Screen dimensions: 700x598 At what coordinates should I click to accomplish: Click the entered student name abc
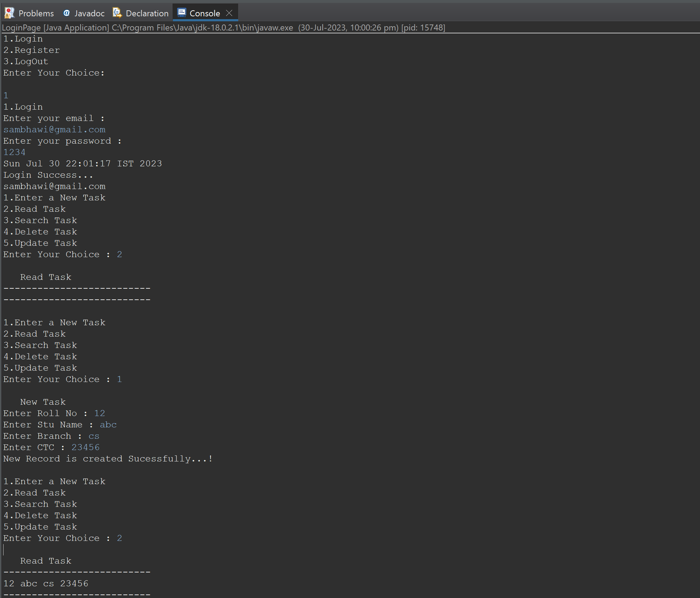coord(108,425)
